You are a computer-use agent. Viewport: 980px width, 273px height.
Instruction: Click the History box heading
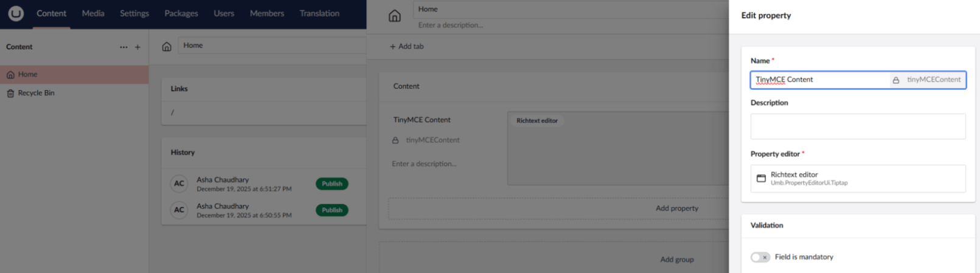(x=182, y=153)
